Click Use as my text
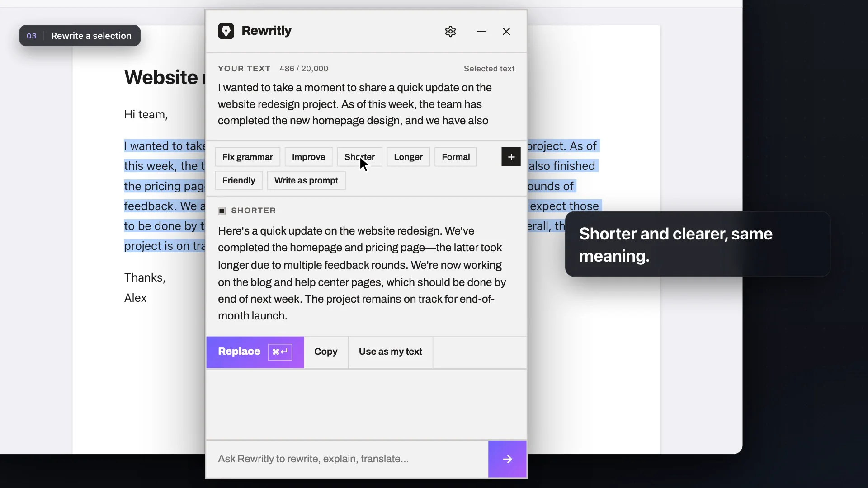The image size is (868, 488). tap(391, 352)
